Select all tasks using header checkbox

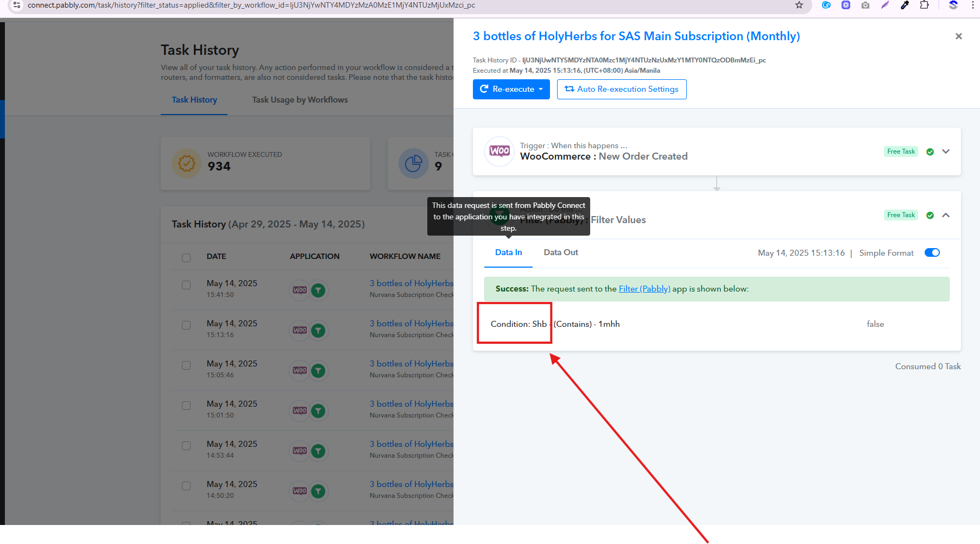click(x=186, y=257)
